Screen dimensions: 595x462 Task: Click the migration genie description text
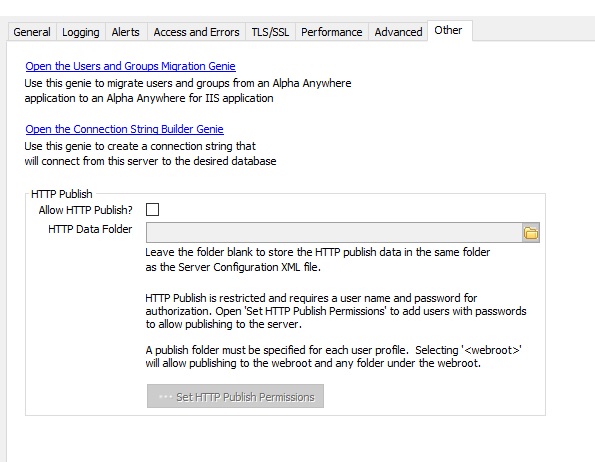pos(188,90)
